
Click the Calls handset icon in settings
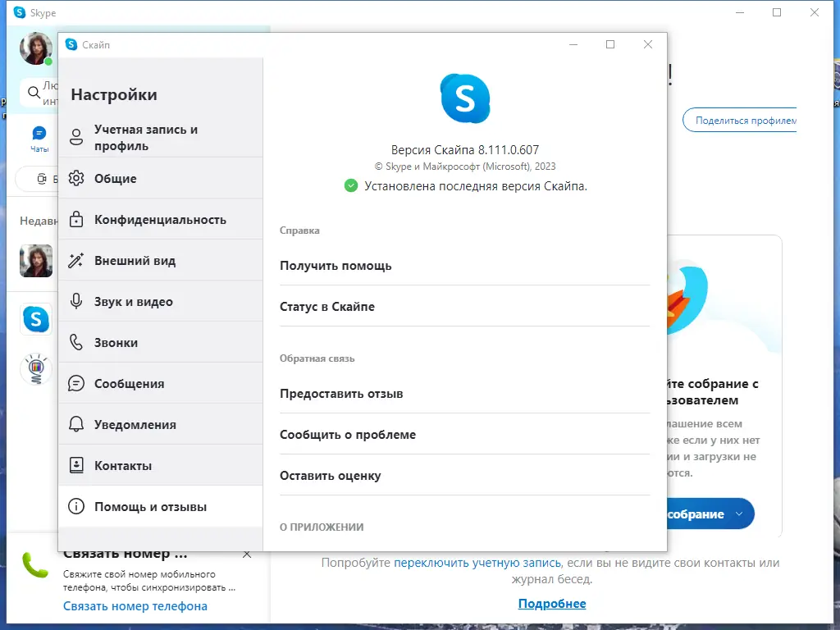click(76, 342)
